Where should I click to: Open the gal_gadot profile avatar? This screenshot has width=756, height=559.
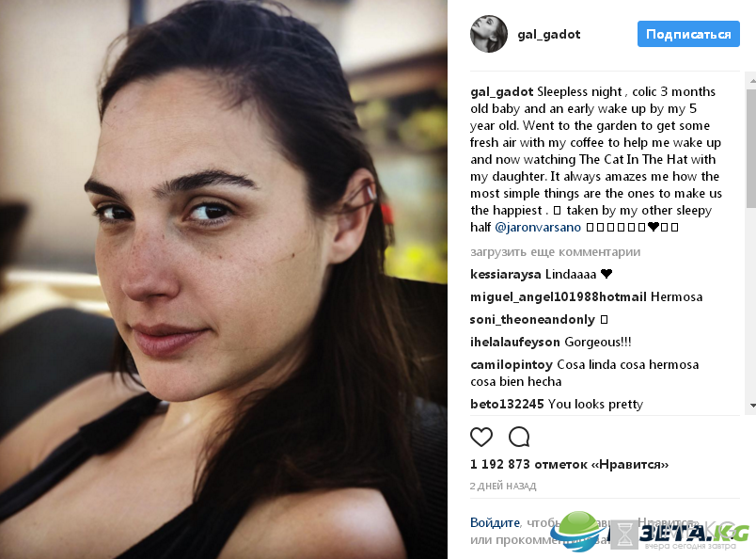[x=488, y=34]
